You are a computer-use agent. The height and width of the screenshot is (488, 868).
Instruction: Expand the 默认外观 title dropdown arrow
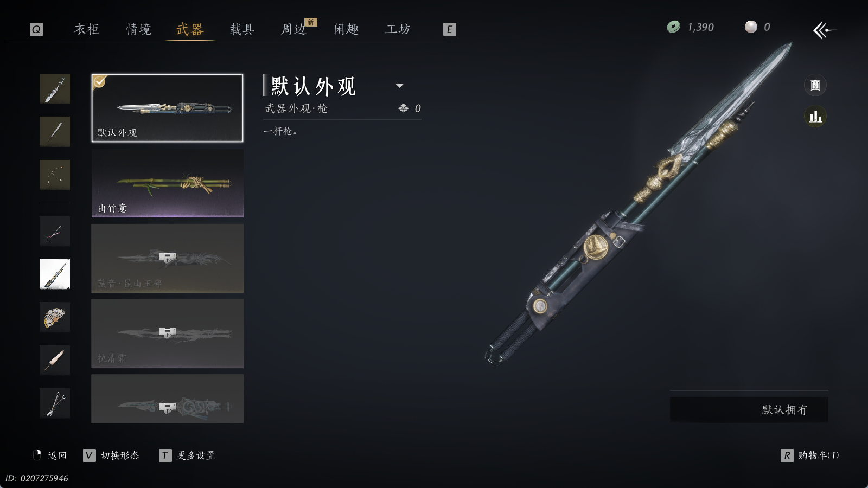[x=400, y=86]
